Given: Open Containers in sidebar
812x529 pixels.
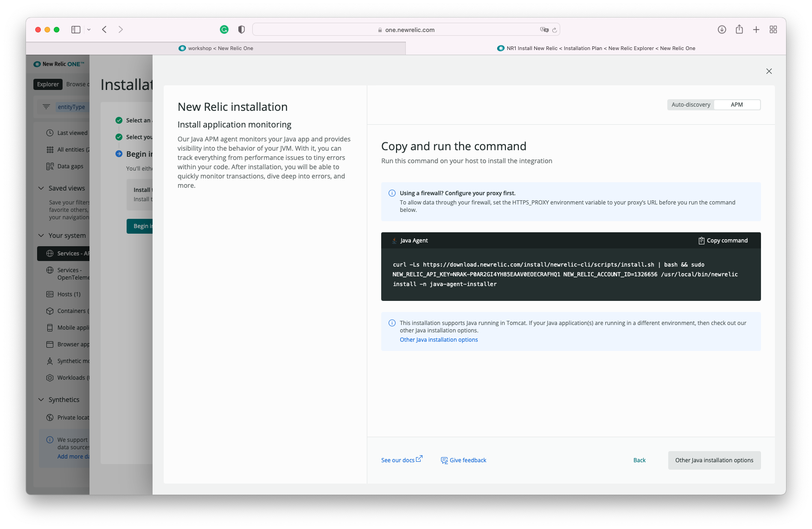Looking at the screenshot, I should tap(68, 311).
